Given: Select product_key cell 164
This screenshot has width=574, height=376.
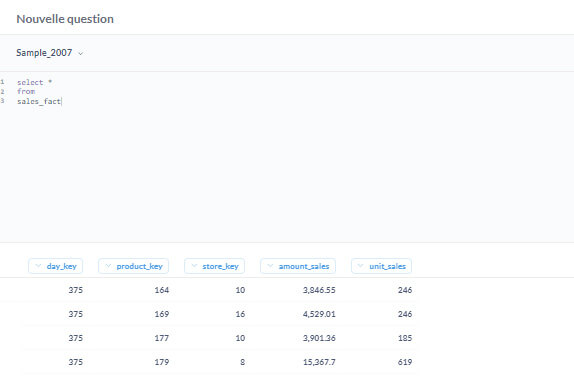Looking at the screenshot, I should (x=161, y=290).
